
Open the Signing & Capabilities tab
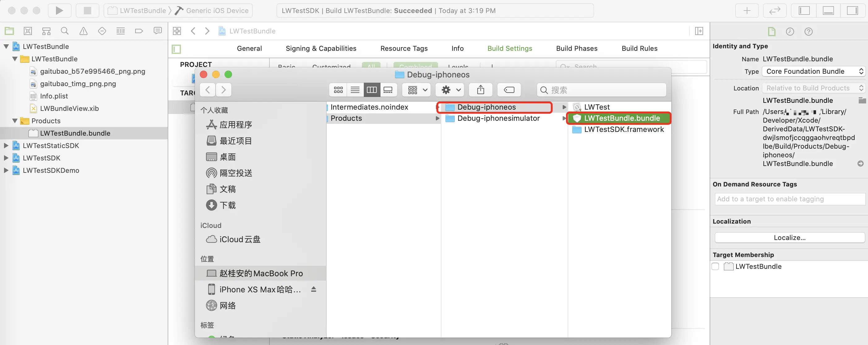coord(321,48)
